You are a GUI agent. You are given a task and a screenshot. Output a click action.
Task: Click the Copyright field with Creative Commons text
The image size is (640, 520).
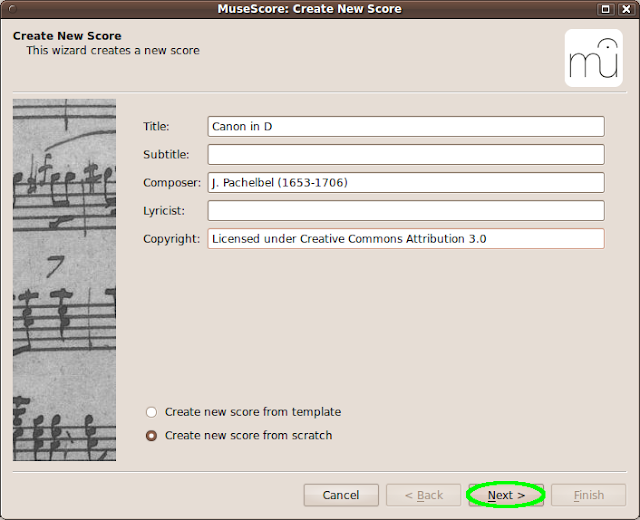coord(406,239)
